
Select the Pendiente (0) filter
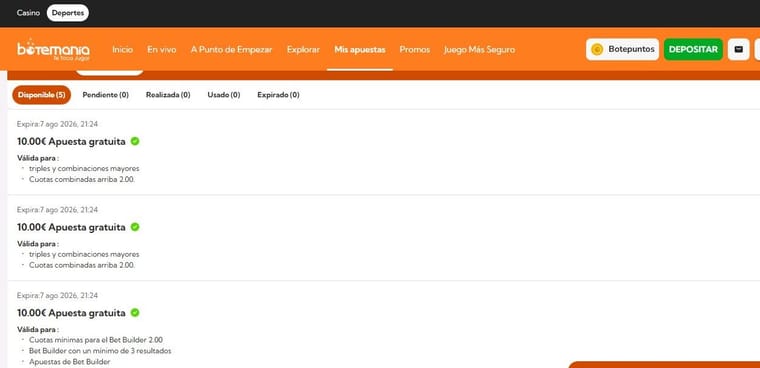click(x=106, y=95)
